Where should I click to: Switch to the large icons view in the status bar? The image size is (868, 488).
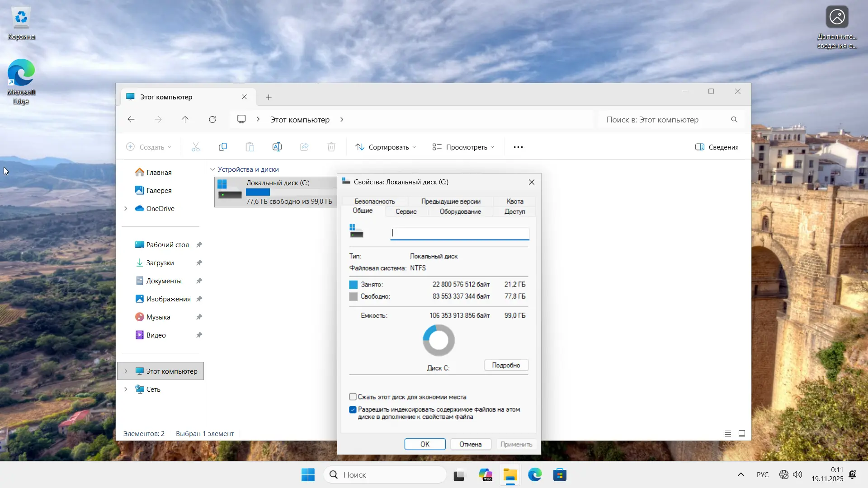click(x=742, y=433)
